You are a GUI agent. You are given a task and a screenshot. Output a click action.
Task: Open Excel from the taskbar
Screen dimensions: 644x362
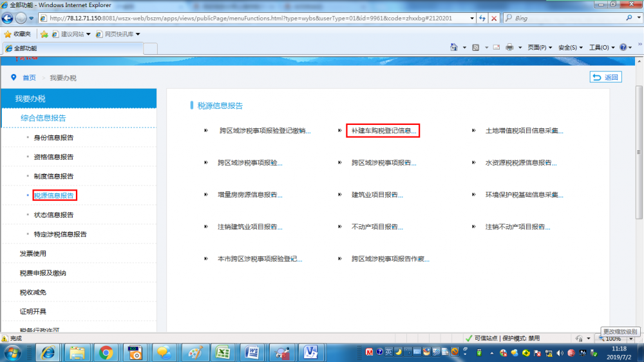pyautogui.click(x=223, y=352)
